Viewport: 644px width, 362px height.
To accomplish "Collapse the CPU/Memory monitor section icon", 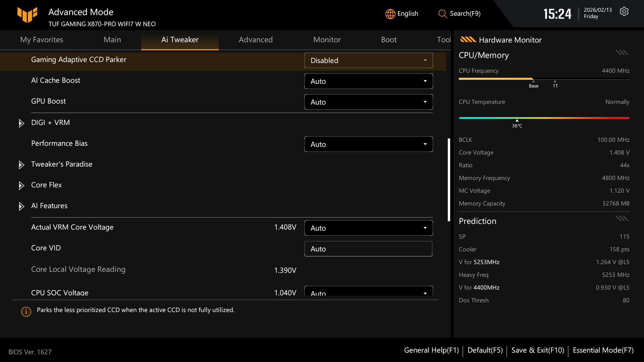I will (x=622, y=52).
